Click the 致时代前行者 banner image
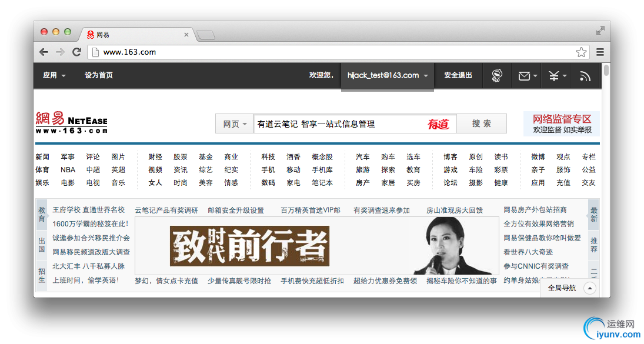This screenshot has height=344, width=644. click(316, 245)
